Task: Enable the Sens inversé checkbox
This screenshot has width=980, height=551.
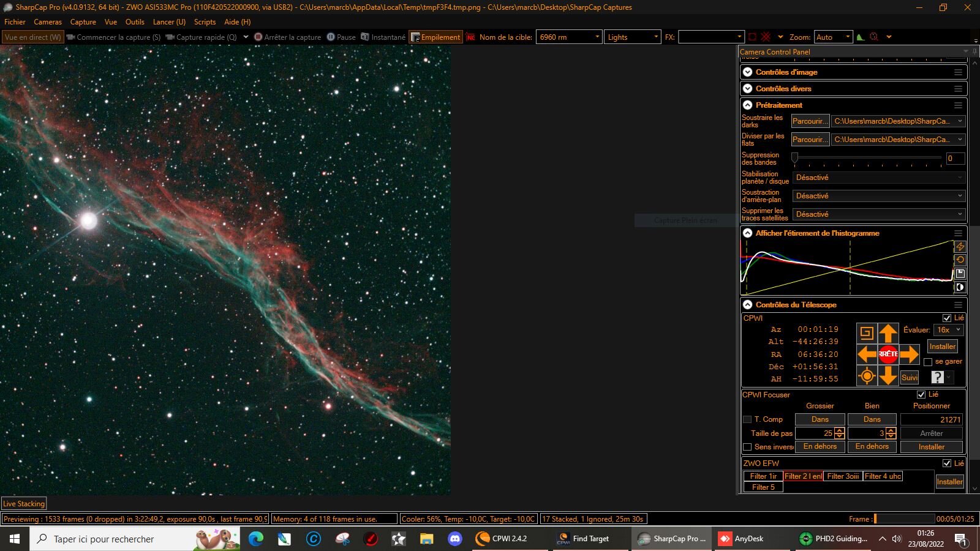Action: [747, 447]
